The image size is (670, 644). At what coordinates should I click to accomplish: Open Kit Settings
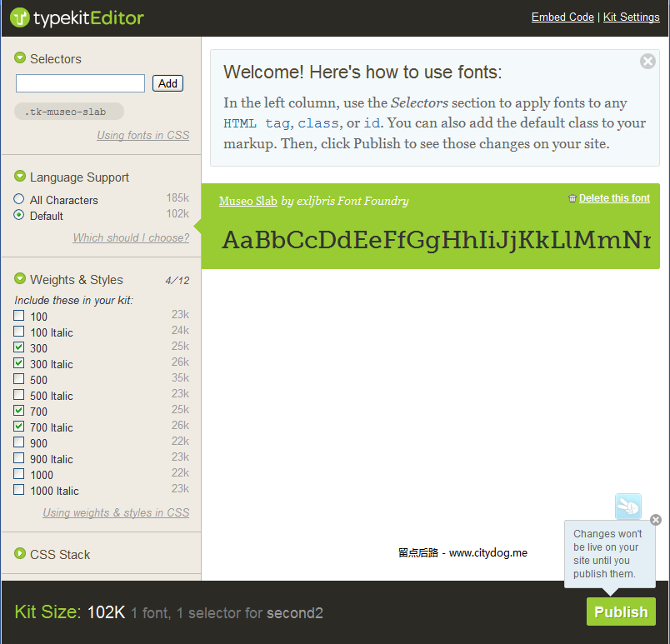[631, 17]
